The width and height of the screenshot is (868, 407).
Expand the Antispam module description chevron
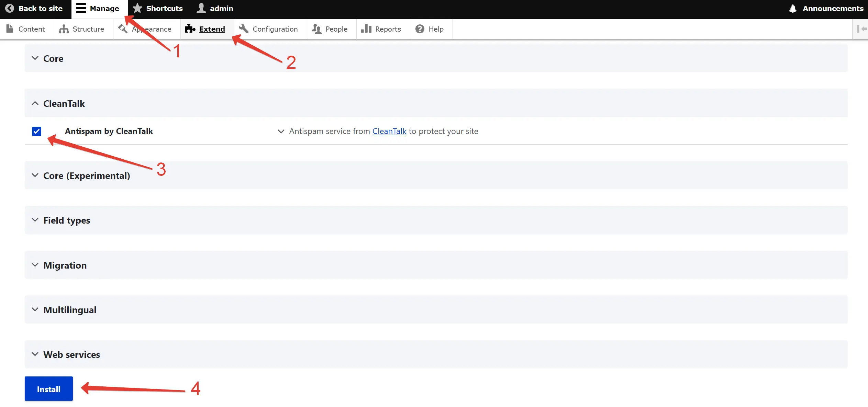point(281,131)
